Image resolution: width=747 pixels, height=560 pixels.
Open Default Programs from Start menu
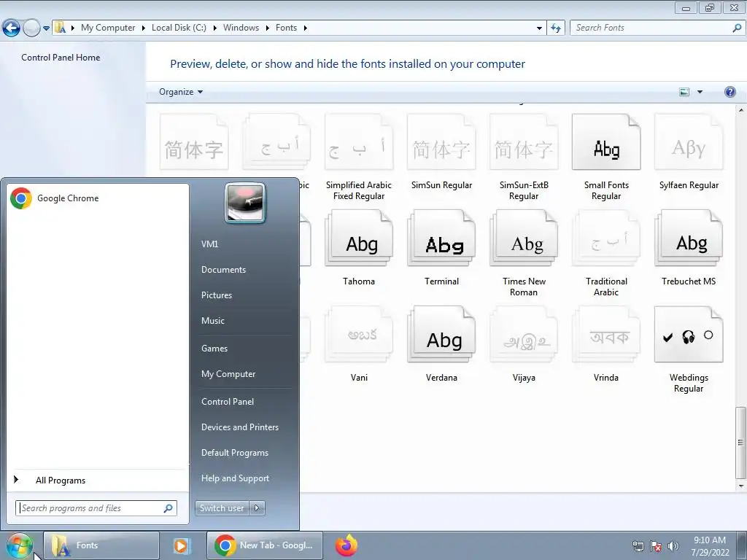tap(234, 453)
